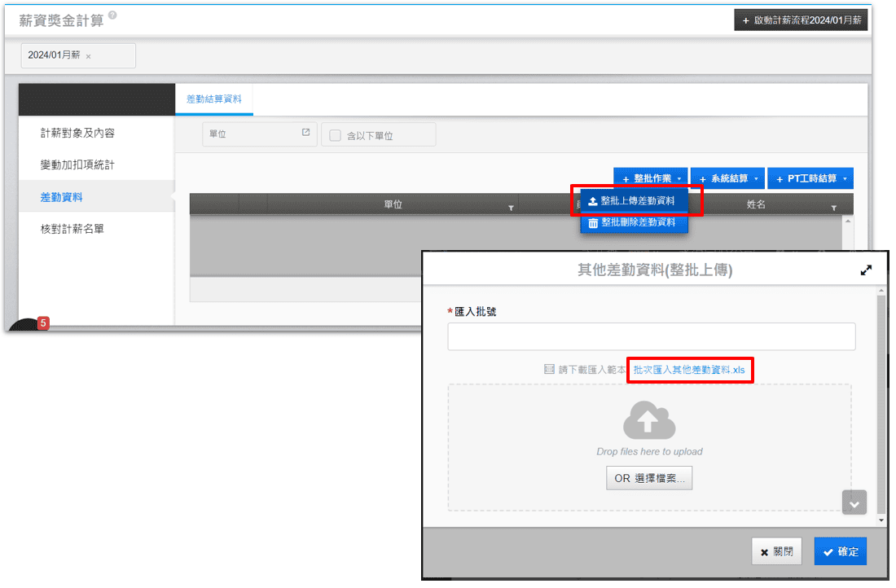Screen dimensions: 896x588
Task: Click the filter icon in 姓名 column header
Action: tap(833, 208)
